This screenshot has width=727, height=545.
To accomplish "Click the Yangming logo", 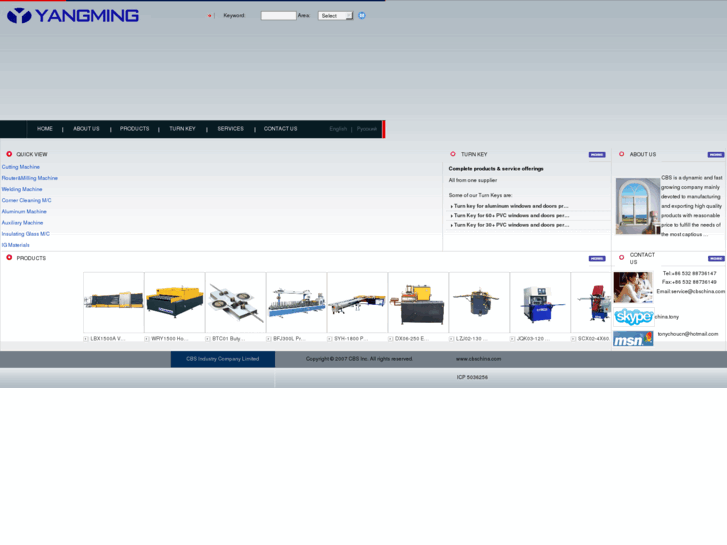I will [x=73, y=16].
